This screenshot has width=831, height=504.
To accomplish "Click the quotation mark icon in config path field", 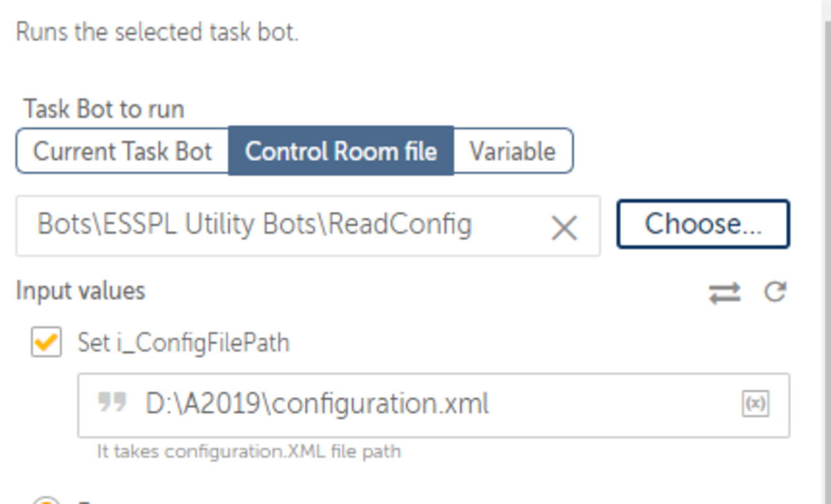I will pos(112,403).
